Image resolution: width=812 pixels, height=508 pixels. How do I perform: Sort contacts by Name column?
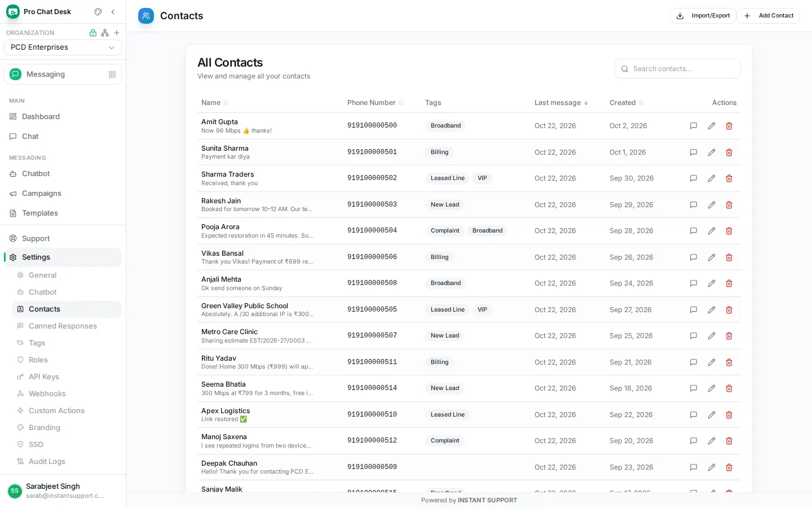pos(214,103)
